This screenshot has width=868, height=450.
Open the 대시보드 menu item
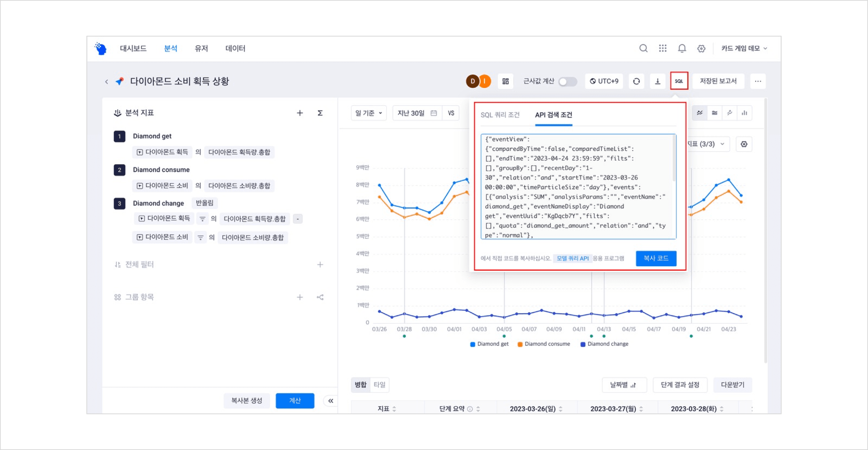click(x=133, y=48)
